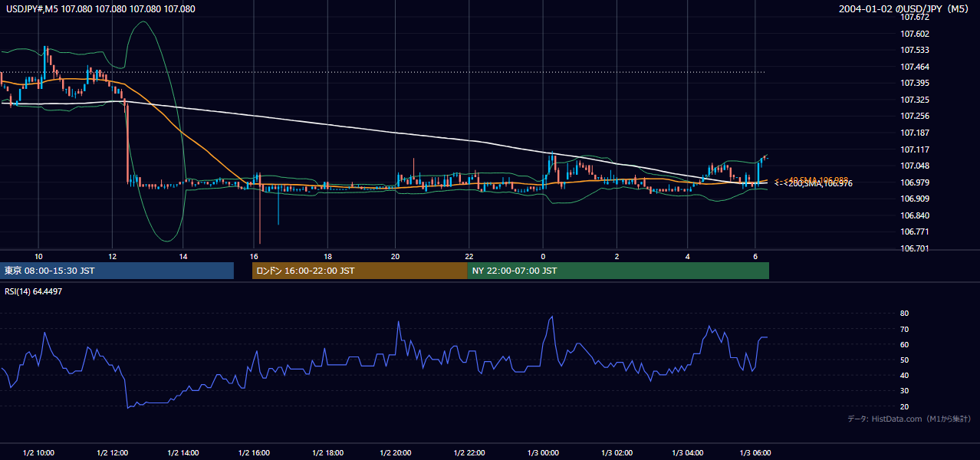Click the 80 level on RSI scale
Viewport: 980px width, 460px height.
coord(904,314)
